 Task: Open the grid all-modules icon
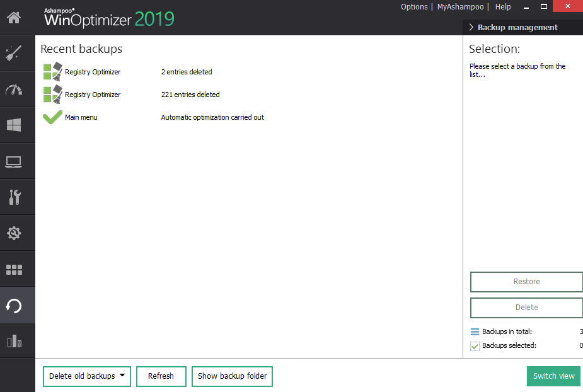tap(14, 270)
